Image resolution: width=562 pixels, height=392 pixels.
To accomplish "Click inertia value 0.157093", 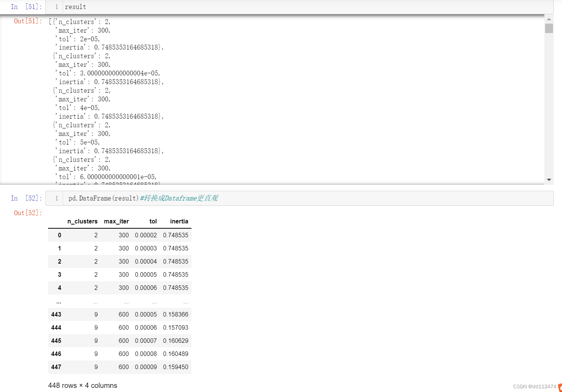I will pos(176,328).
